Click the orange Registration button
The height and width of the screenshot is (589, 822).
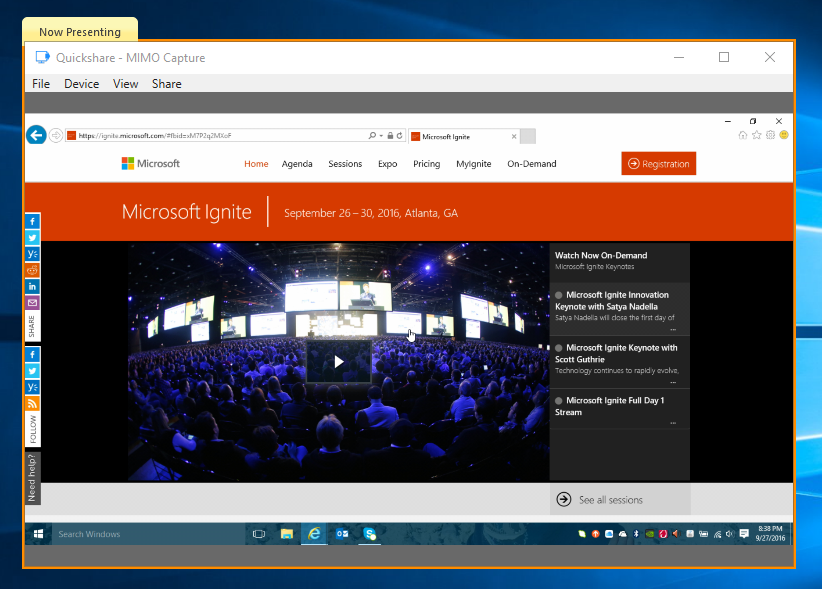[658, 163]
